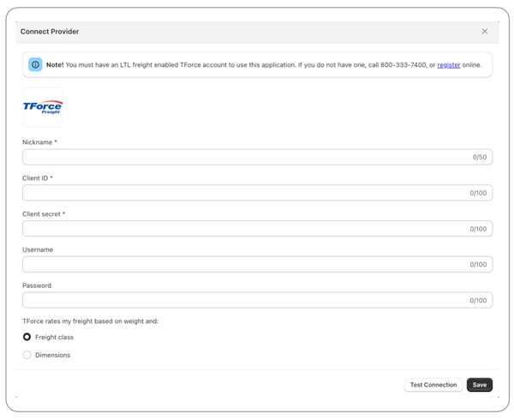The height and width of the screenshot is (420, 514).
Task: Focus the Nickname input field
Action: pyautogui.click(x=257, y=157)
